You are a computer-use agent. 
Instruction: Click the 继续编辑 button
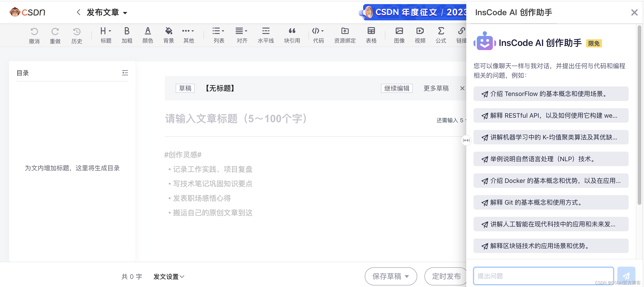396,88
